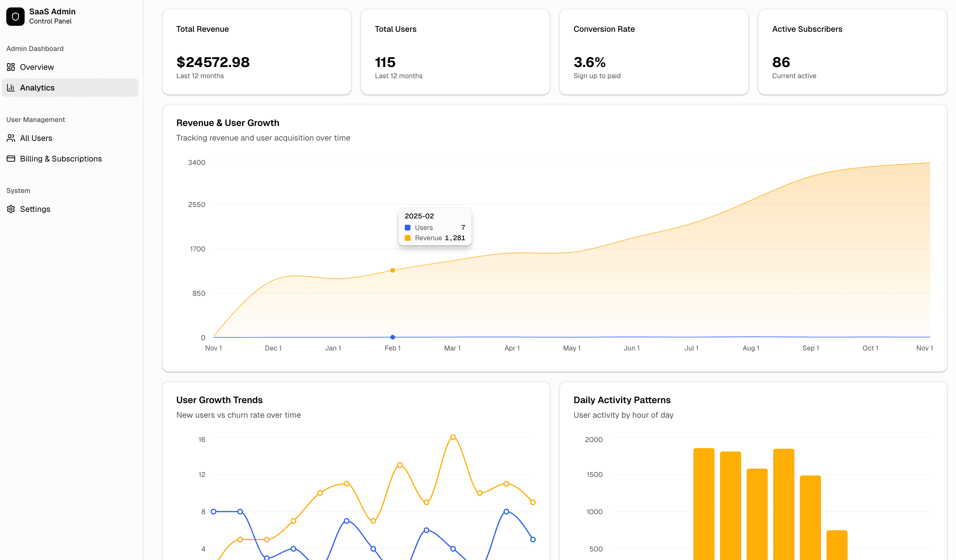This screenshot has height=560, width=956.
Task: Select the Overview grid icon
Action: click(11, 67)
